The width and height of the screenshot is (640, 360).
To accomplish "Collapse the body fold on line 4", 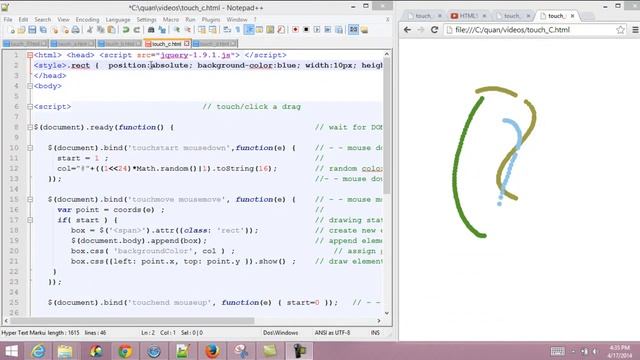I will coord(30,86).
